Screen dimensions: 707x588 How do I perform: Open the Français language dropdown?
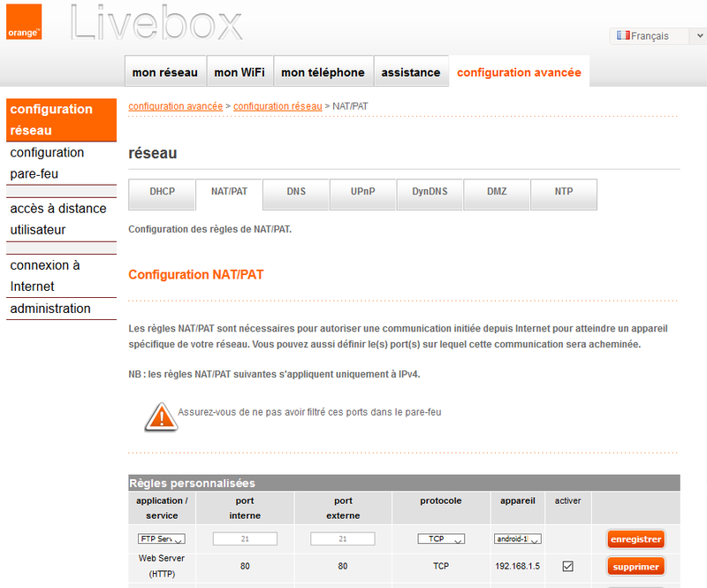(x=658, y=35)
